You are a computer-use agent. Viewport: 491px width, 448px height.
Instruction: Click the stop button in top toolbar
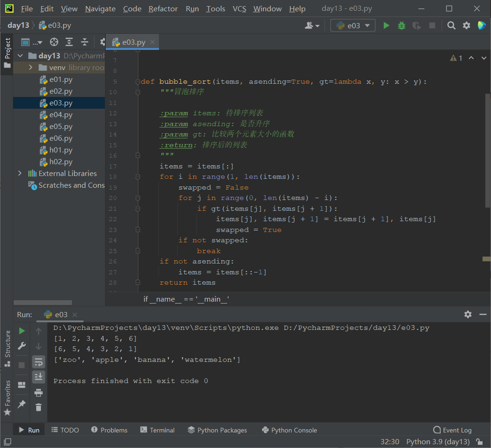click(x=432, y=25)
